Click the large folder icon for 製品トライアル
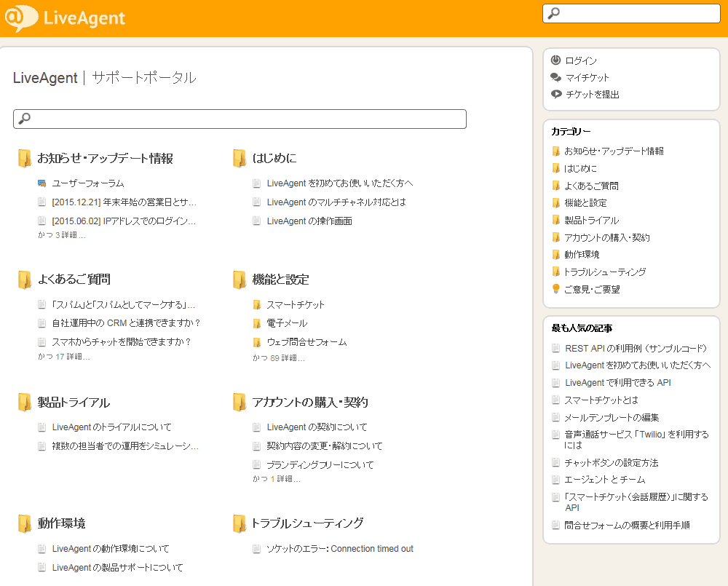 pos(24,402)
